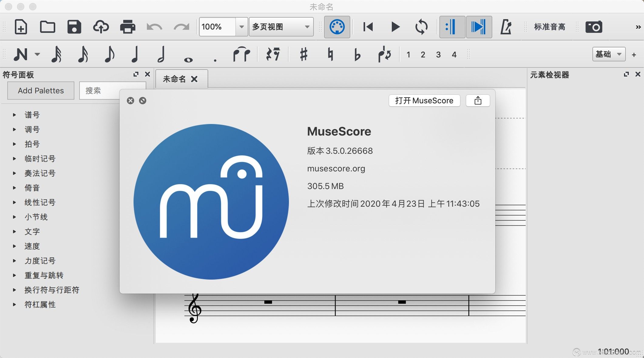The height and width of the screenshot is (358, 644).
Task: Expand the 奏法记号 palette
Action: tap(14, 173)
